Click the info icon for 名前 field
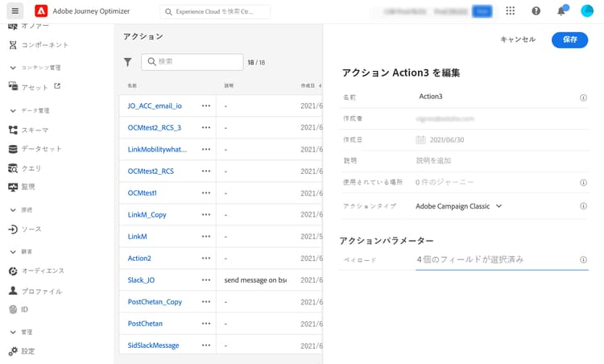 pyautogui.click(x=583, y=97)
